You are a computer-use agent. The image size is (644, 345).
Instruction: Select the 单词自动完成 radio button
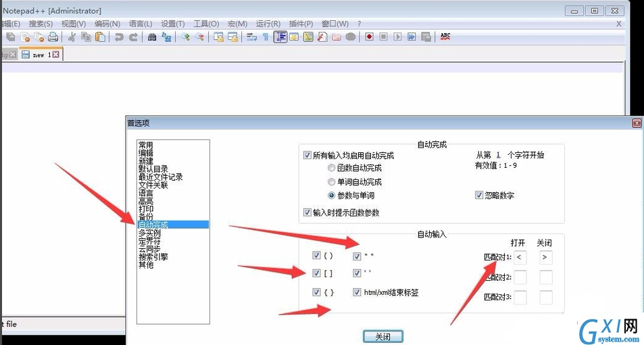click(x=331, y=182)
